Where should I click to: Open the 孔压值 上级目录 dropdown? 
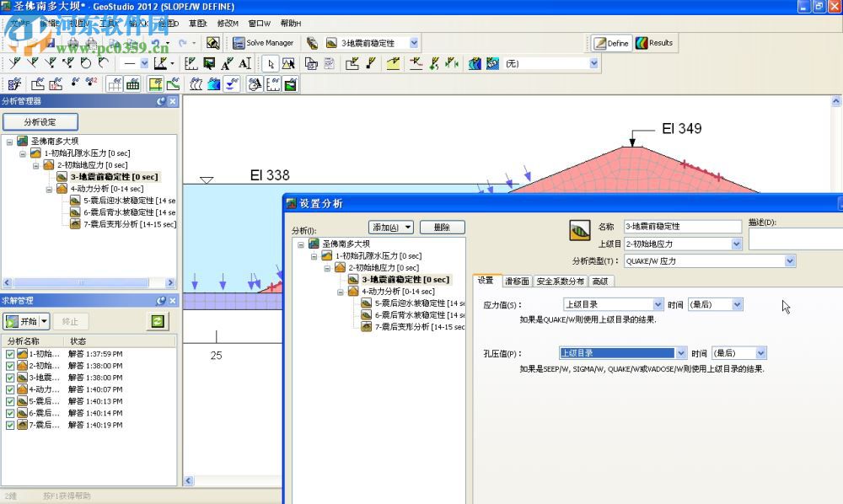point(680,352)
